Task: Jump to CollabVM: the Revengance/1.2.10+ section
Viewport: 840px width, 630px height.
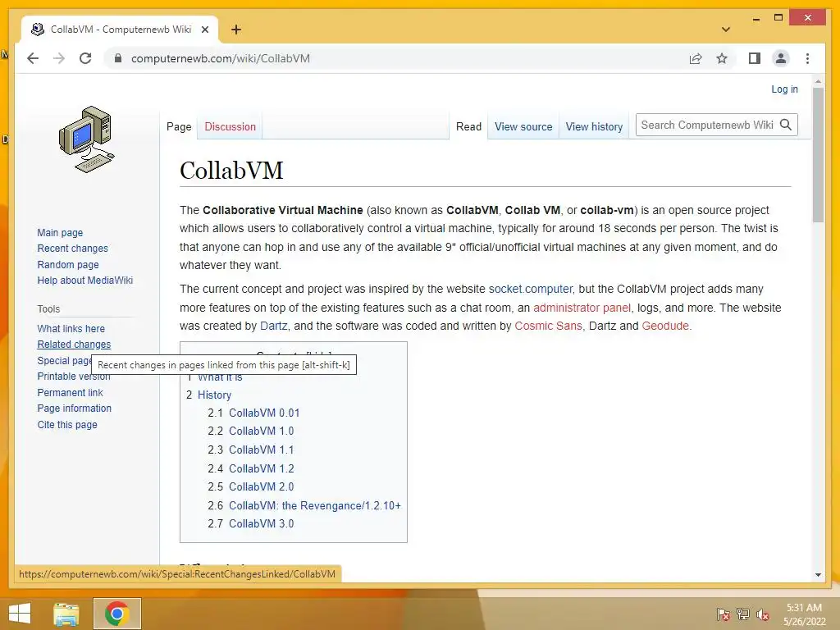Action: tap(314, 505)
